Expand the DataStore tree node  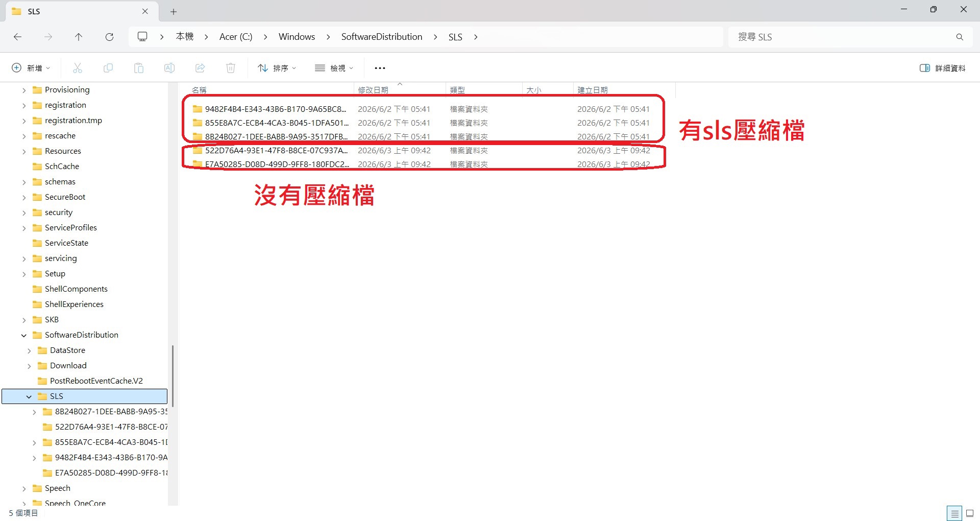click(29, 350)
